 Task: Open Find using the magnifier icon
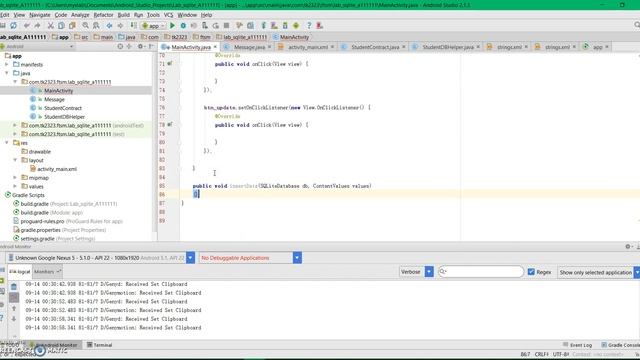tap(86, 26)
